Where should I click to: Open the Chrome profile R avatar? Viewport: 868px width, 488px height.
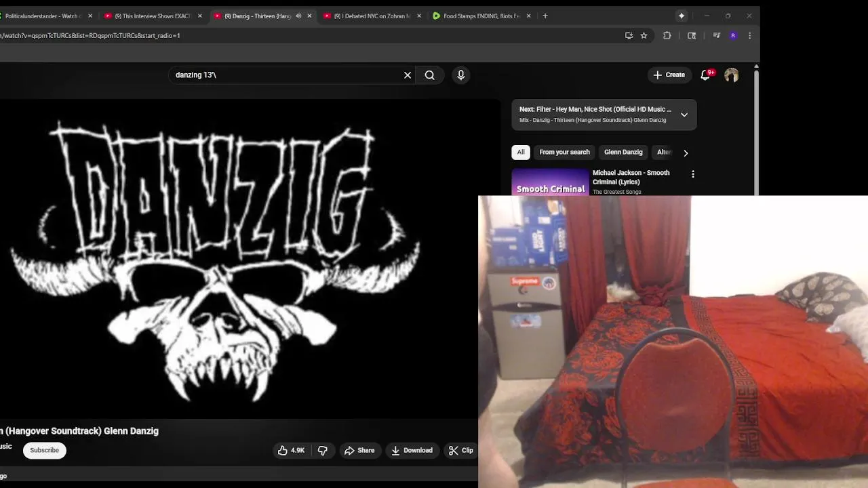click(733, 36)
